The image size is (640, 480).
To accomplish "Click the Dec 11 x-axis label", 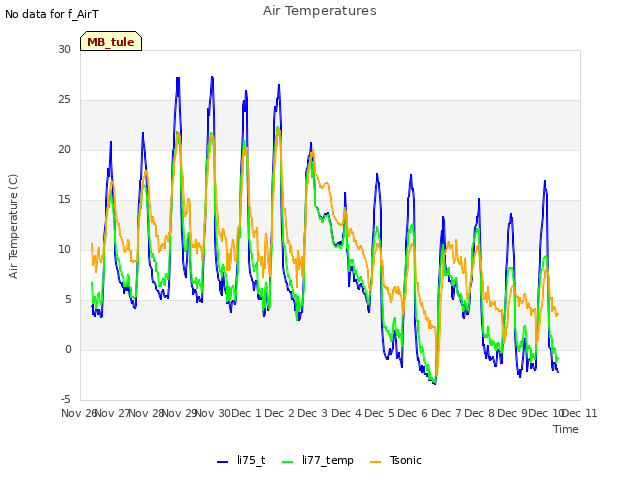I will click(580, 413).
